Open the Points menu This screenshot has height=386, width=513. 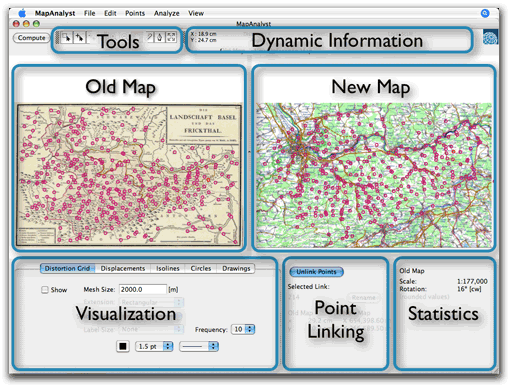135,13
